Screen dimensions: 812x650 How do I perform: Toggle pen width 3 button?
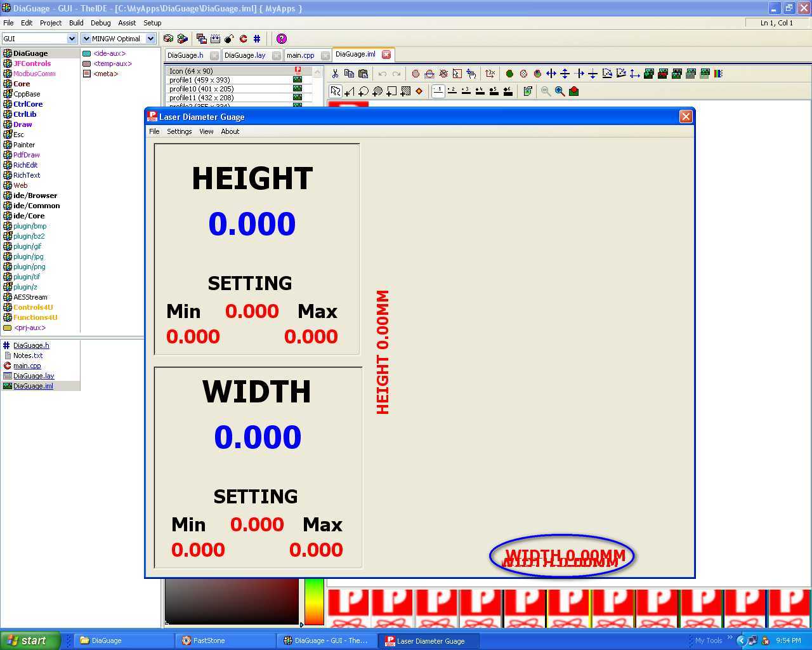(466, 91)
